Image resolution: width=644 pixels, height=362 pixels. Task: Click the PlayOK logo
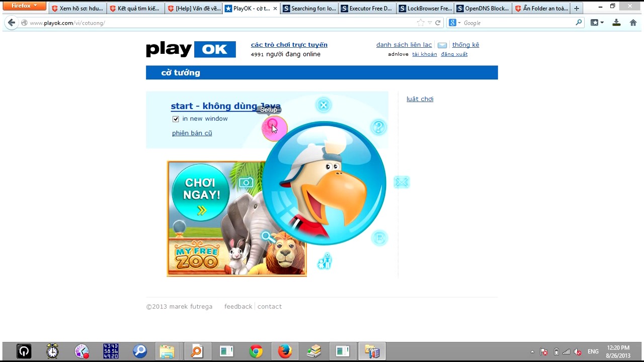(x=191, y=49)
